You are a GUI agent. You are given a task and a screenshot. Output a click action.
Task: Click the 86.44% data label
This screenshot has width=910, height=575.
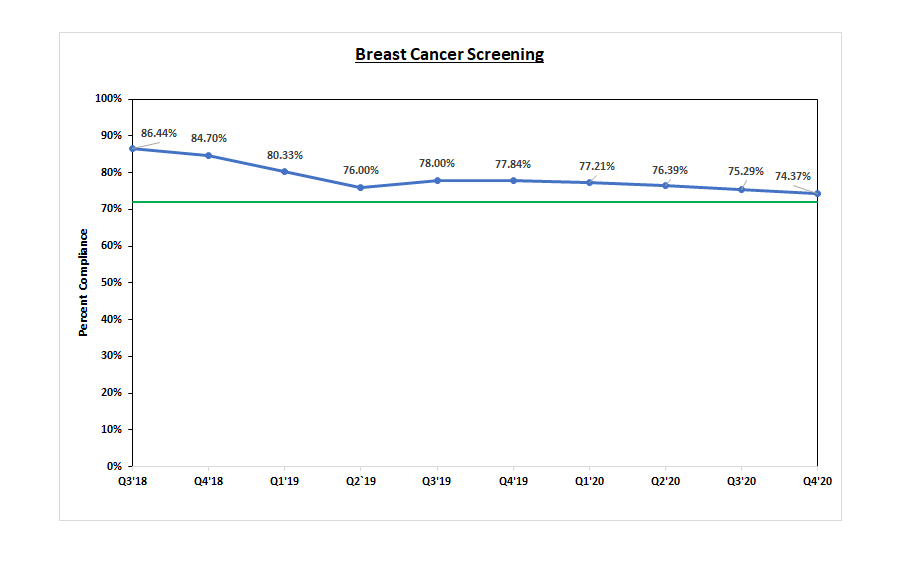pyautogui.click(x=159, y=133)
